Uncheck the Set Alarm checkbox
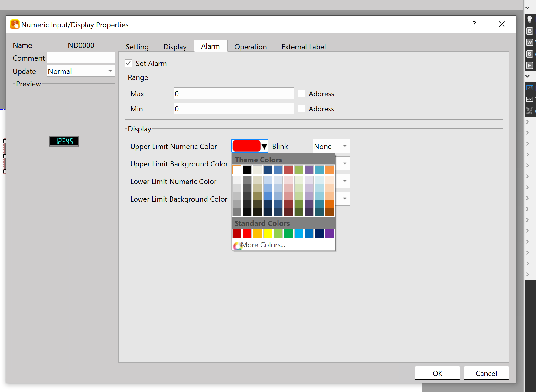 tap(128, 63)
